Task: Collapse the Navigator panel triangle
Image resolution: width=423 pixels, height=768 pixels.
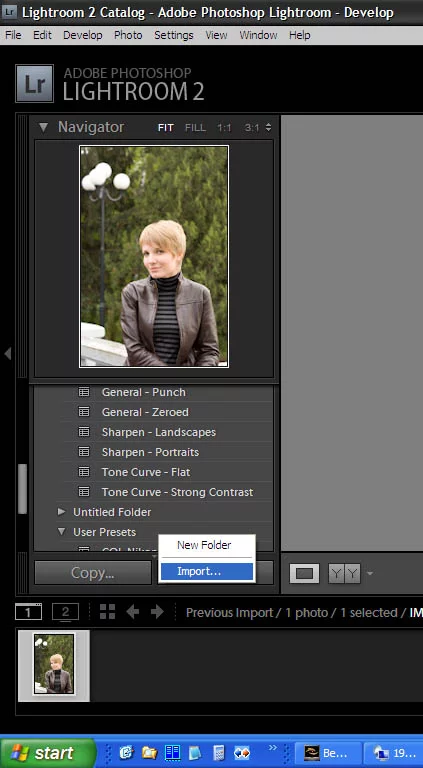Action: 43,127
